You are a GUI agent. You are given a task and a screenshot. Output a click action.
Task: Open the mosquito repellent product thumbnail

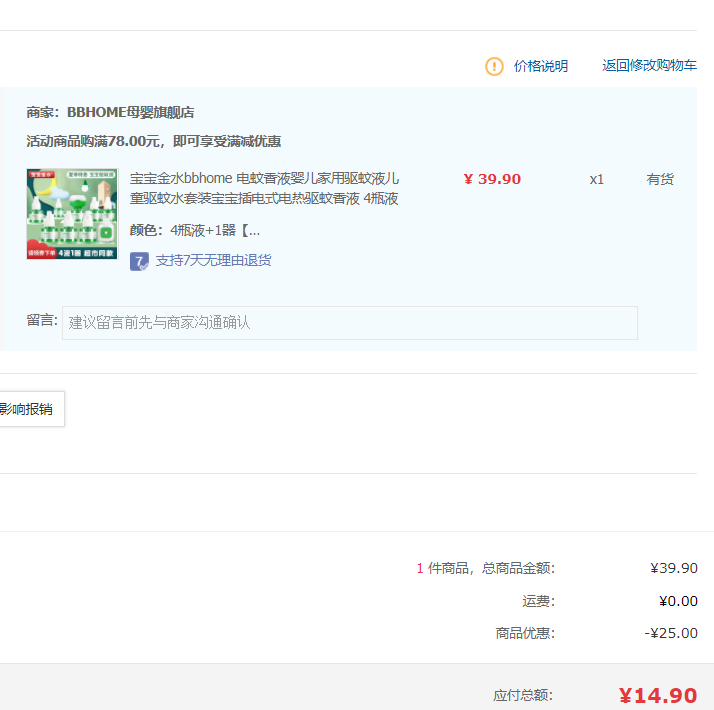(x=72, y=214)
